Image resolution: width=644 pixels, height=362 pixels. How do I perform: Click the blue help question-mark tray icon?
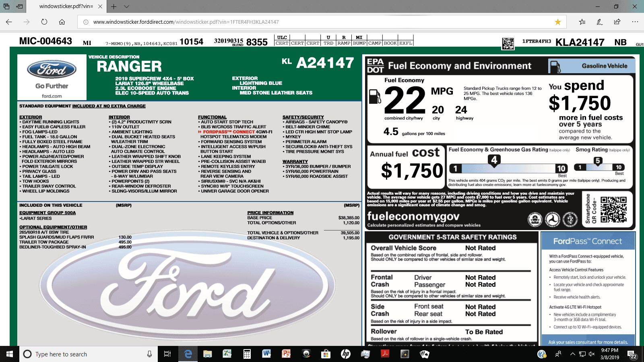542,354
